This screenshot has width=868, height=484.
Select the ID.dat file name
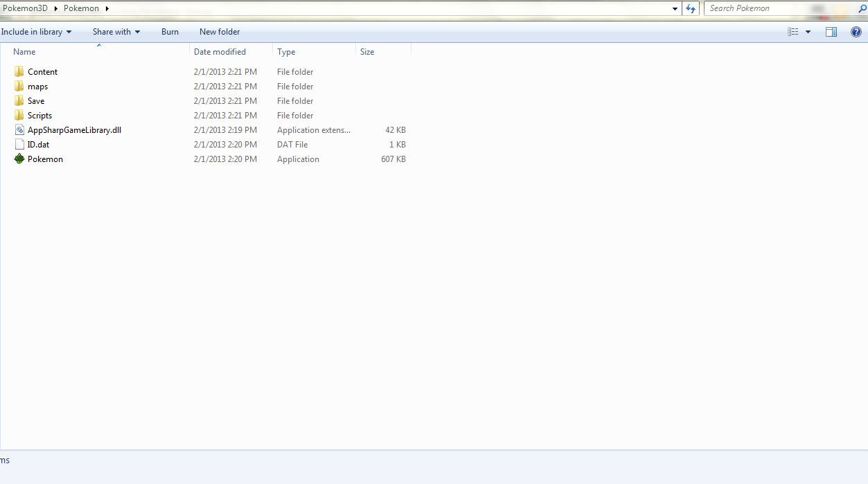click(x=38, y=145)
